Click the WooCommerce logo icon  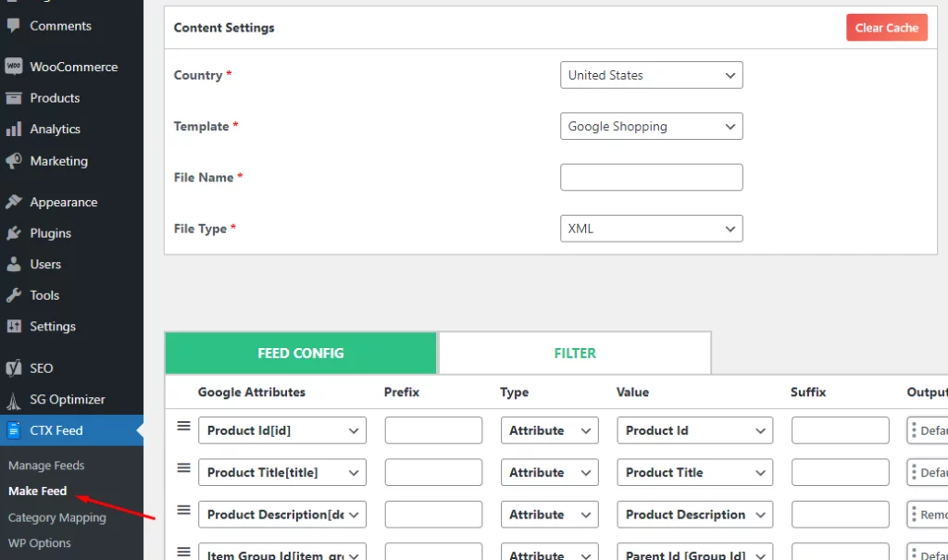tap(13, 67)
